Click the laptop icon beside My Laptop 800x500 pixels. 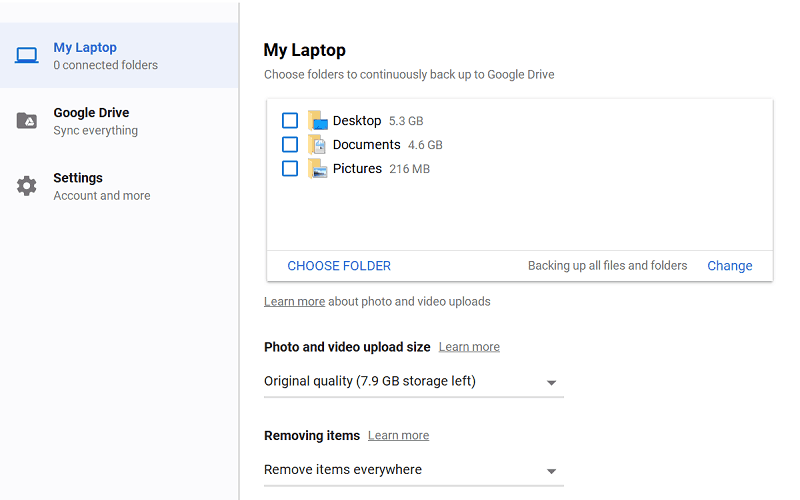27,55
